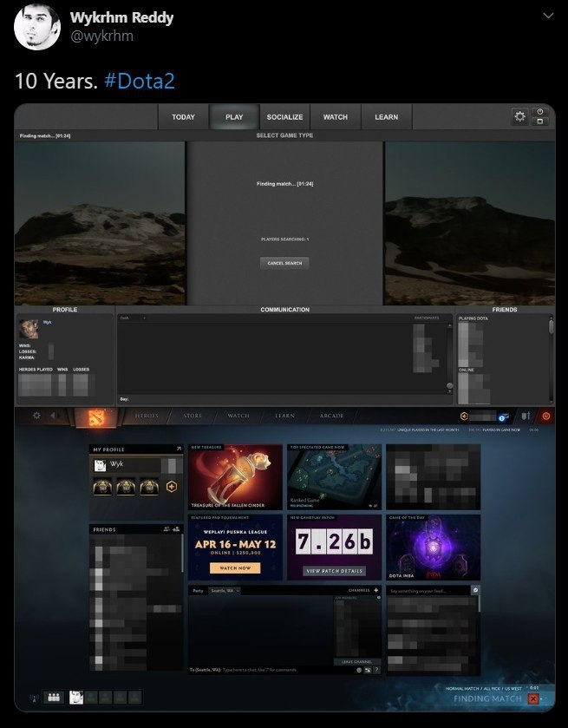Select the TODAY tab in the old client
568x728 pixels.
tap(183, 117)
